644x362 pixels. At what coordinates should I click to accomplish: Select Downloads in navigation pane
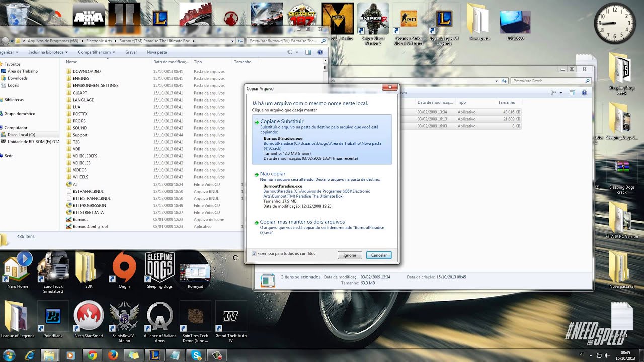click(x=18, y=78)
